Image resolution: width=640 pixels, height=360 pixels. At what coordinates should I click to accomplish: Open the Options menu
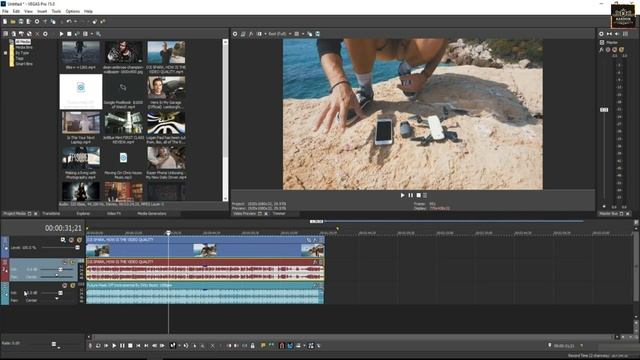(x=73, y=11)
